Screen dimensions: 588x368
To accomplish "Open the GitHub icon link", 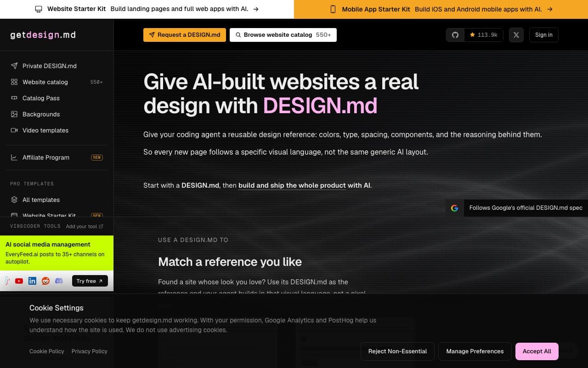I will click(455, 35).
